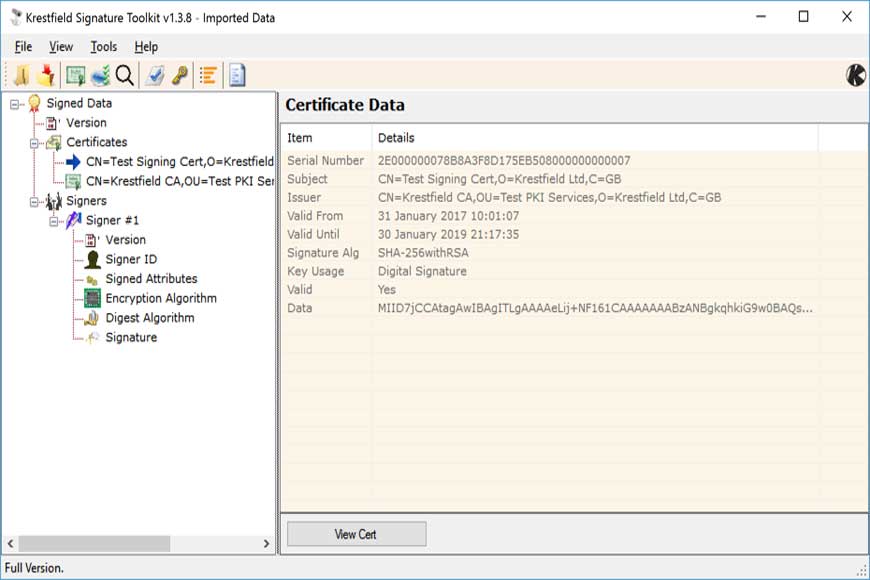The image size is (870, 580).
Task: Open the Tools menu
Action: [x=104, y=47]
